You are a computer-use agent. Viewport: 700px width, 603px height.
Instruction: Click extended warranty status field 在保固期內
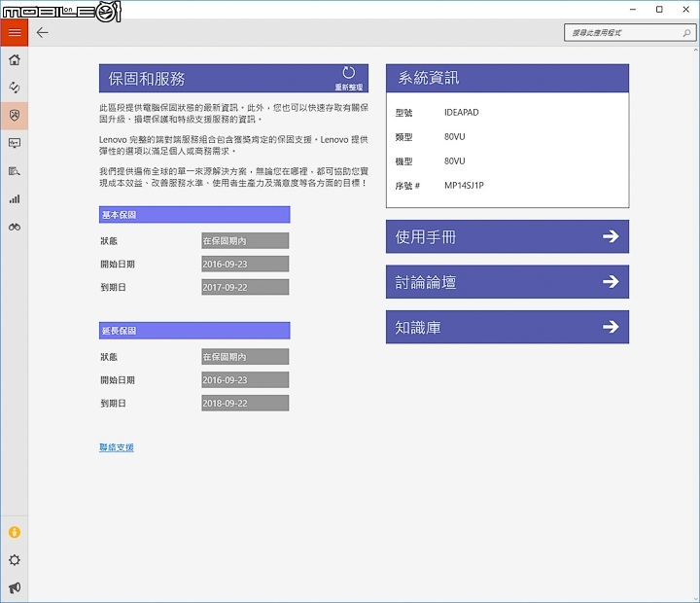pyautogui.click(x=245, y=357)
